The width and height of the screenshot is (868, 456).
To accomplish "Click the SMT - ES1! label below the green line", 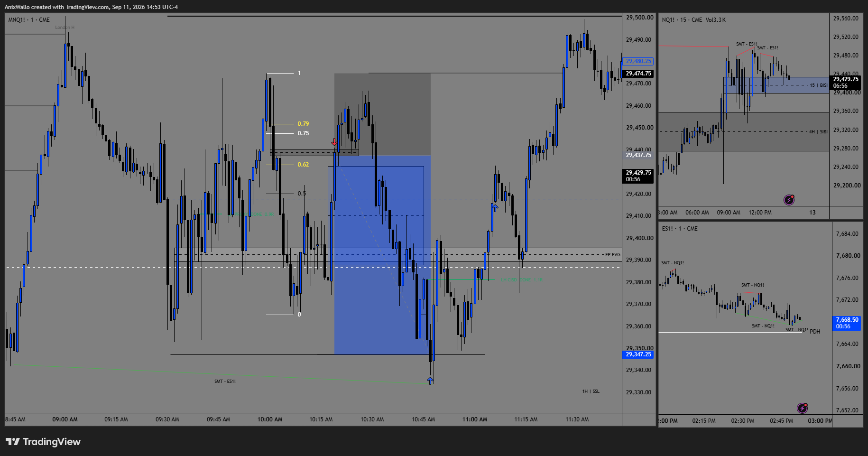I will click(x=225, y=382).
